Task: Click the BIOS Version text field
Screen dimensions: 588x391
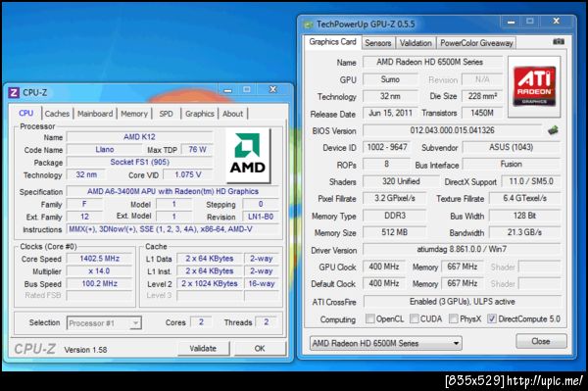Action: pos(452,130)
